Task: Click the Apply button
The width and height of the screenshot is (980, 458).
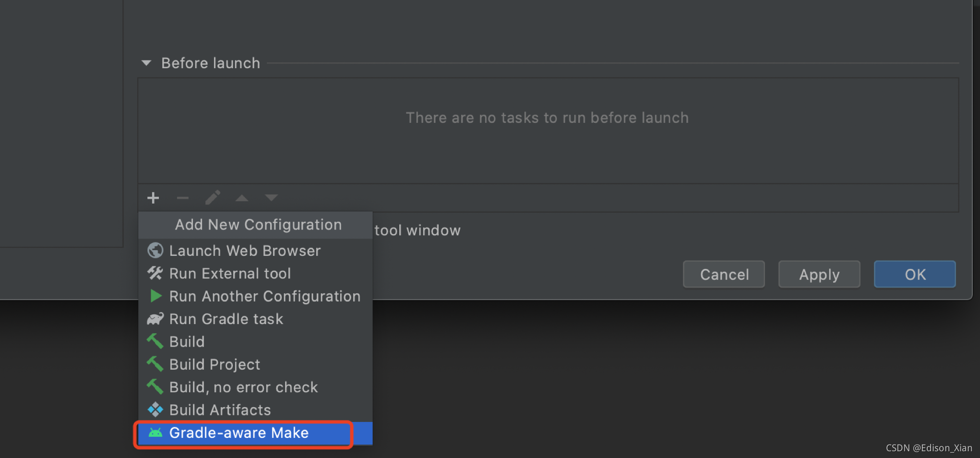Action: 819,274
